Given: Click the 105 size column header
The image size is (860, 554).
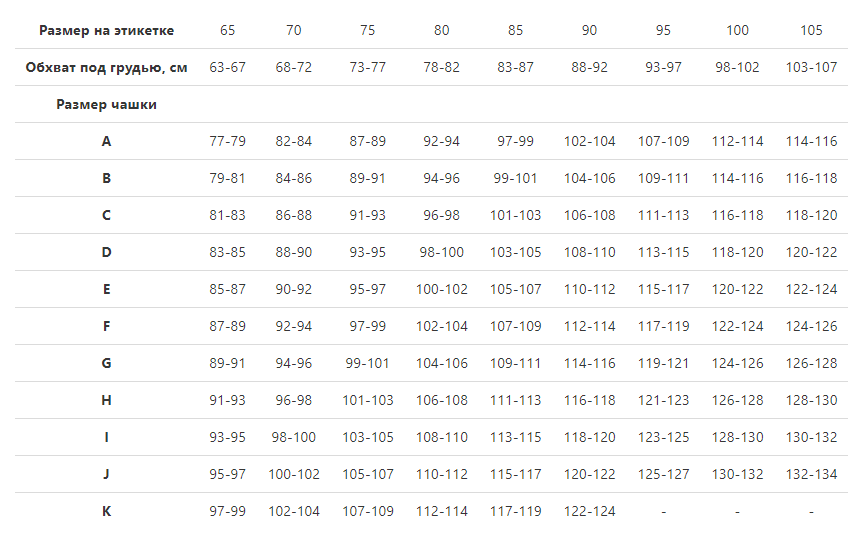Looking at the screenshot, I should [811, 31].
